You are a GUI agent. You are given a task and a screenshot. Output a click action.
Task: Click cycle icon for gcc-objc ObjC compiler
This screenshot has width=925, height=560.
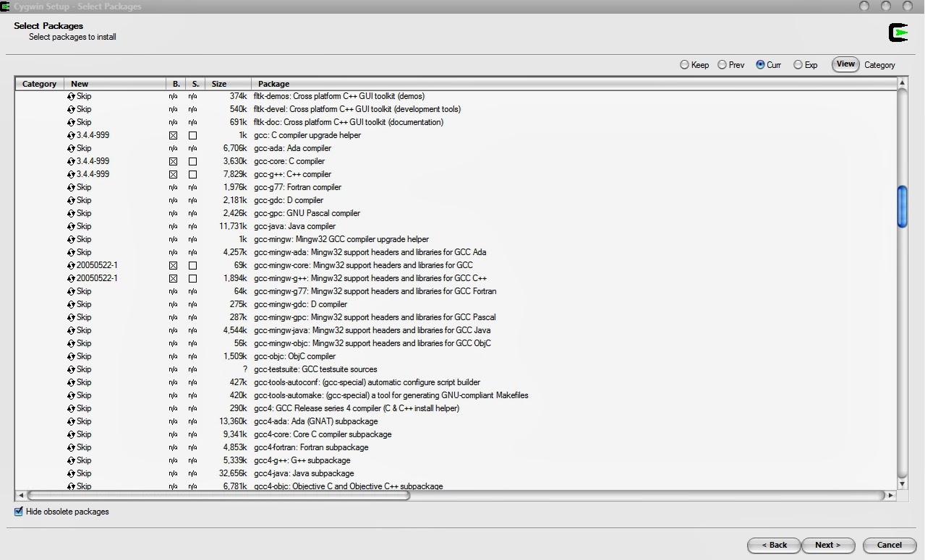pyautogui.click(x=72, y=356)
